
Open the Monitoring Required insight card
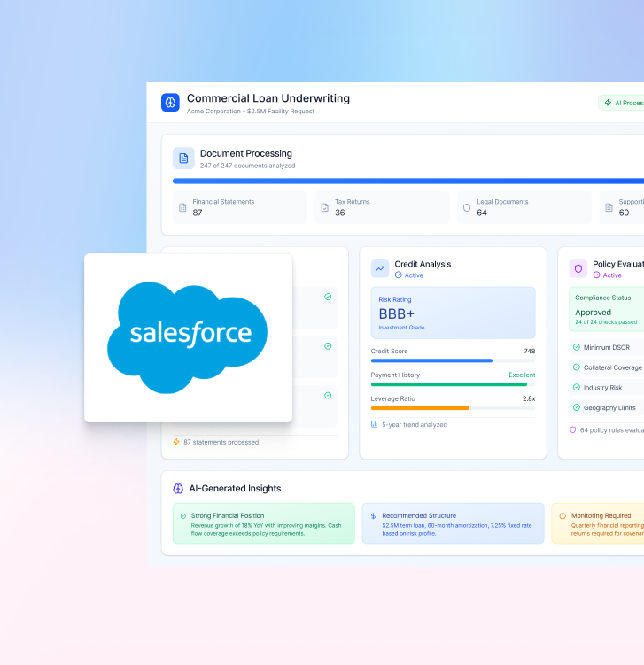(x=598, y=523)
